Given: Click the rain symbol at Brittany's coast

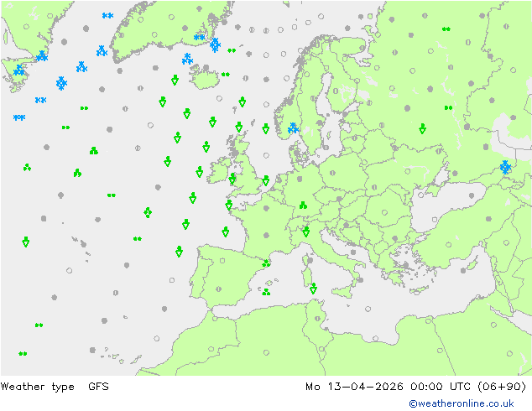Looking at the screenshot, I should [229, 205].
